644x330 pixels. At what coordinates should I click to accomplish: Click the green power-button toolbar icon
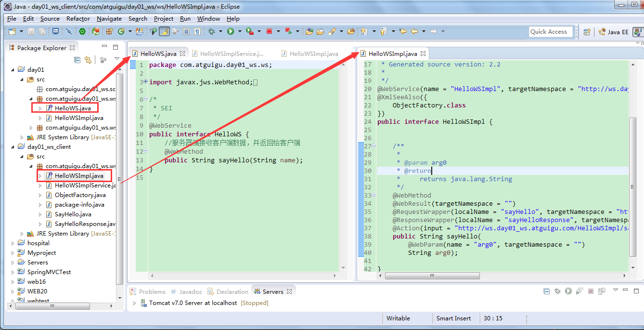coord(82,31)
